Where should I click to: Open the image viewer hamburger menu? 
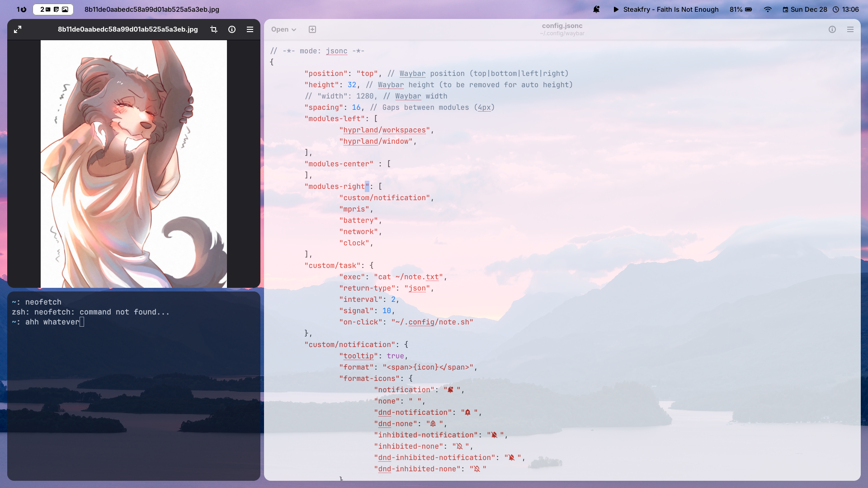[x=250, y=29]
